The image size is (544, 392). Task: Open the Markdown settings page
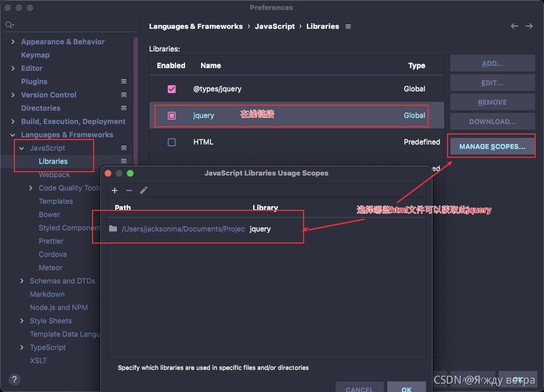pyautogui.click(x=47, y=294)
